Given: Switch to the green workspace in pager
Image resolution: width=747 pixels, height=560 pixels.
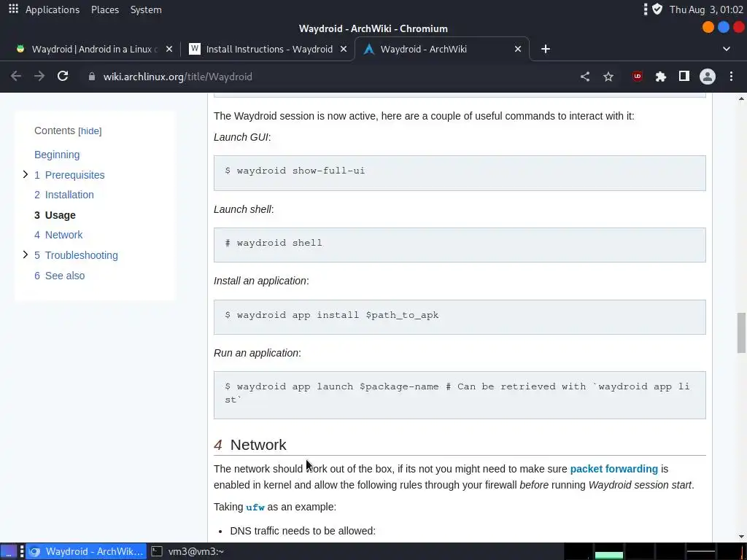Looking at the screenshot, I should [x=609, y=553].
